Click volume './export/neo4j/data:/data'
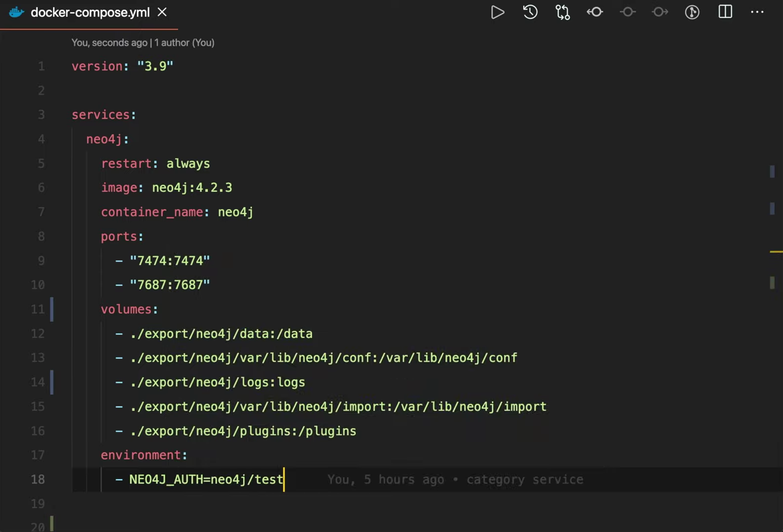The height and width of the screenshot is (532, 783). (221, 334)
